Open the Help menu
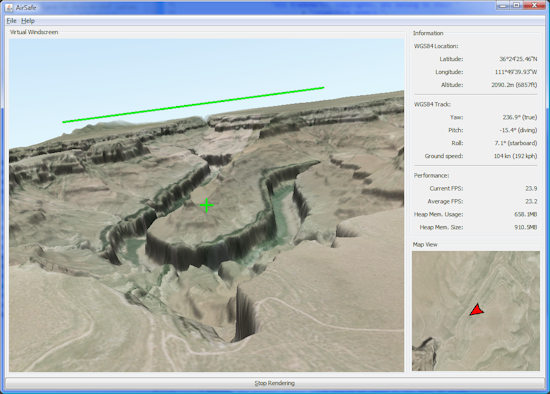This screenshot has height=394, width=550. [x=28, y=21]
